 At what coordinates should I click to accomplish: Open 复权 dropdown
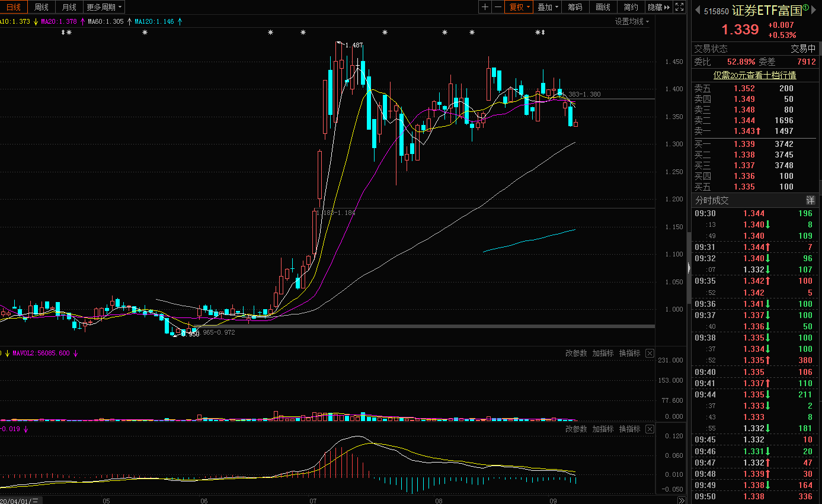[519, 7]
